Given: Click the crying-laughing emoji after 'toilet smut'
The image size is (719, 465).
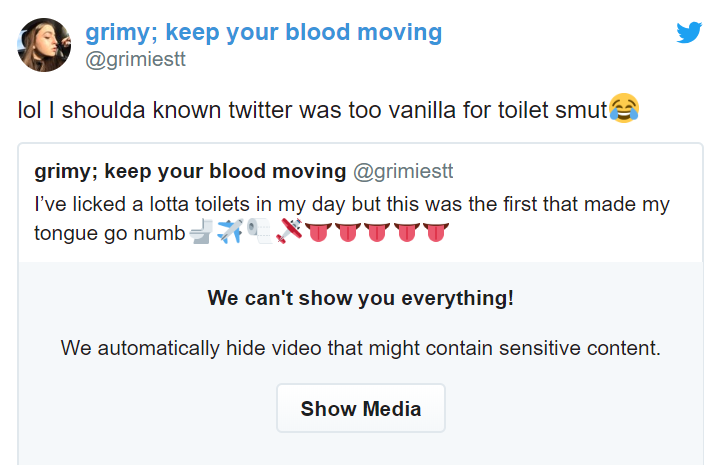Looking at the screenshot, I should pos(624,108).
